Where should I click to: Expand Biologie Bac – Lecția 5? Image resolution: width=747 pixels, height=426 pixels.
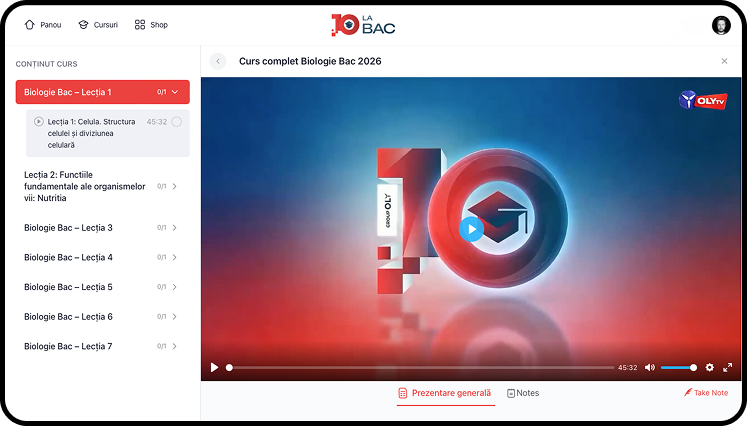tap(175, 287)
